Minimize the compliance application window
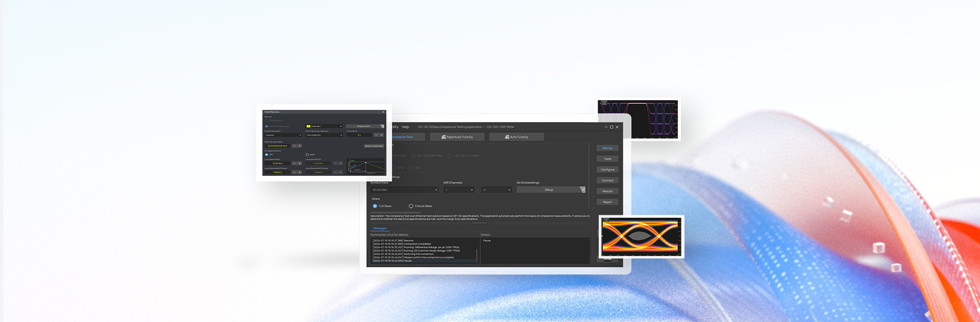The height and width of the screenshot is (322, 980). pos(606,127)
